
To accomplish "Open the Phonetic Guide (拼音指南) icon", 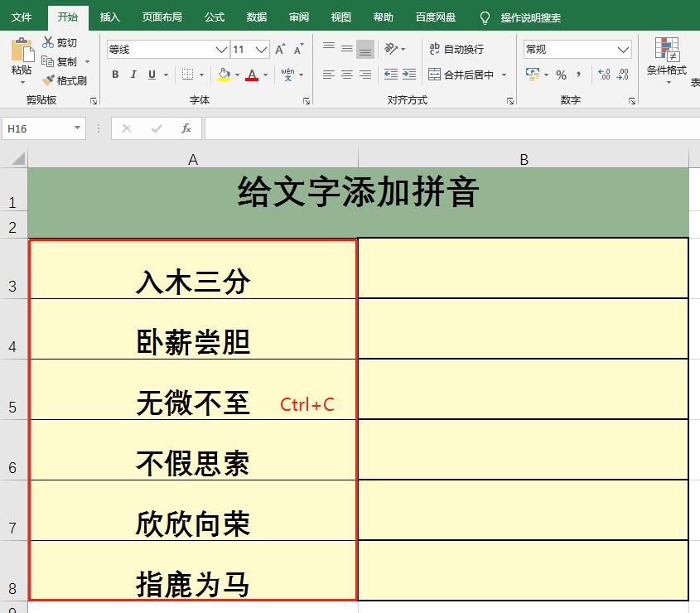I will [x=285, y=74].
